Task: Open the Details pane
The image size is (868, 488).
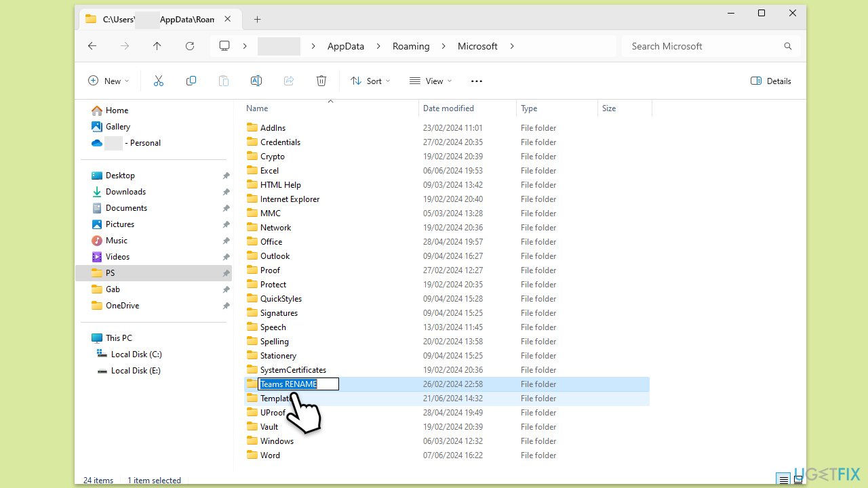Action: click(771, 81)
